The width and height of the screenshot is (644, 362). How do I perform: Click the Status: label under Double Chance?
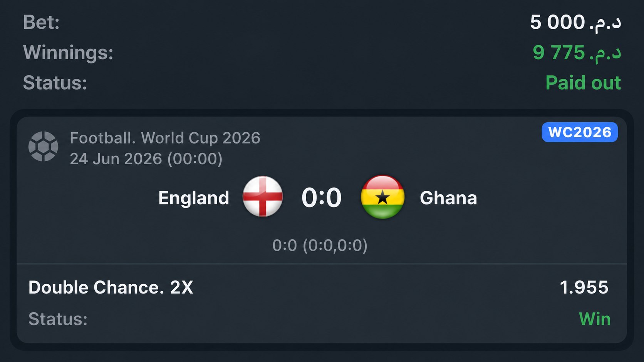pos(58,319)
